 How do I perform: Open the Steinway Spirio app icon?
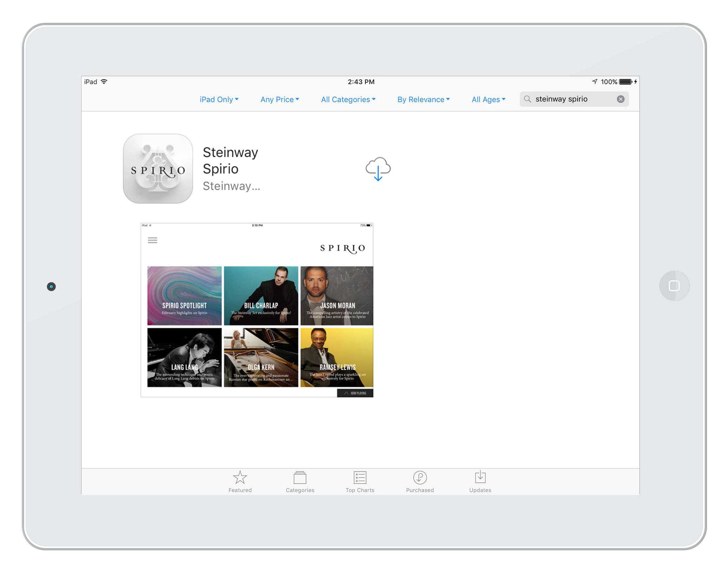(158, 169)
